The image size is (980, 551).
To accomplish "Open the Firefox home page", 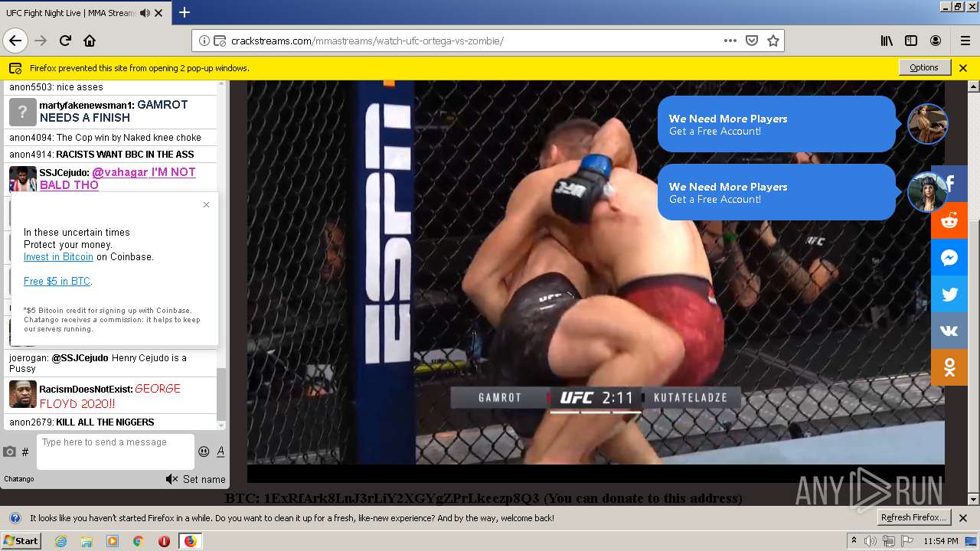I will [x=90, y=41].
